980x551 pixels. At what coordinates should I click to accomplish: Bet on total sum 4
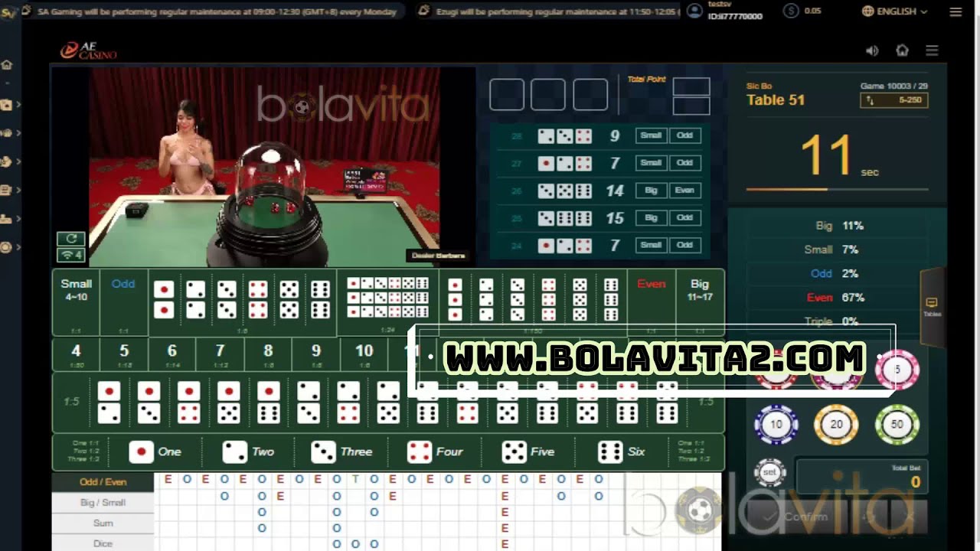coord(76,354)
